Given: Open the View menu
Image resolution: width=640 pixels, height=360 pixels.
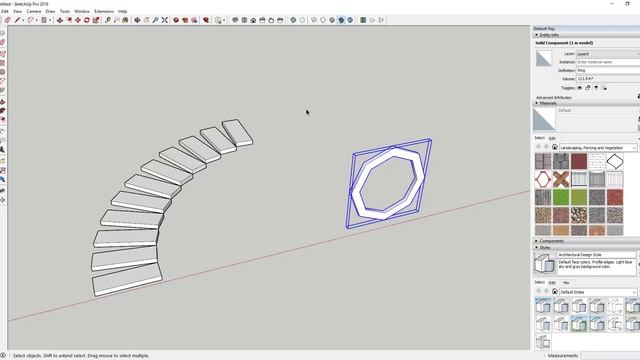Looking at the screenshot, I should [x=18, y=11].
